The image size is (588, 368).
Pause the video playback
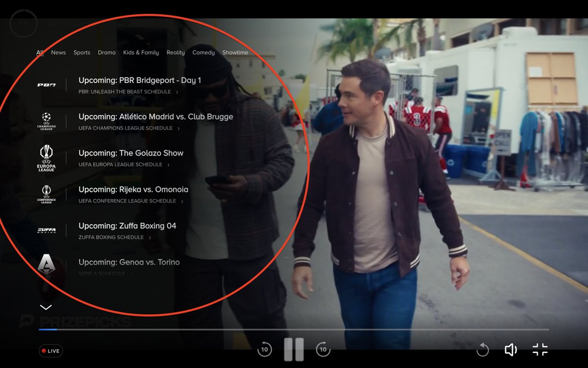(294, 349)
